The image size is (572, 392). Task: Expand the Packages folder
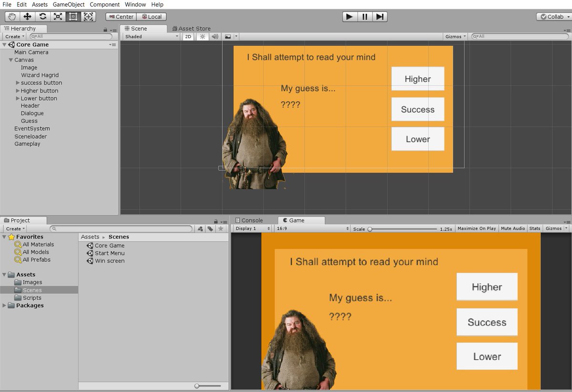(5, 306)
